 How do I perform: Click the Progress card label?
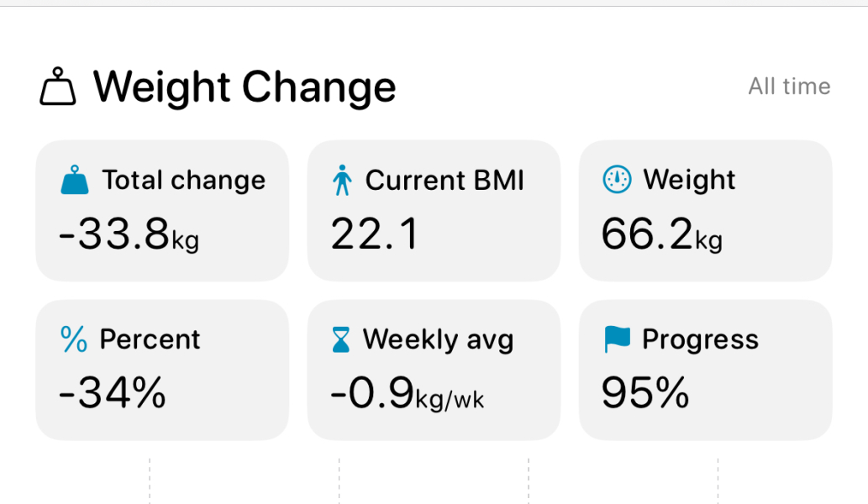click(x=700, y=339)
